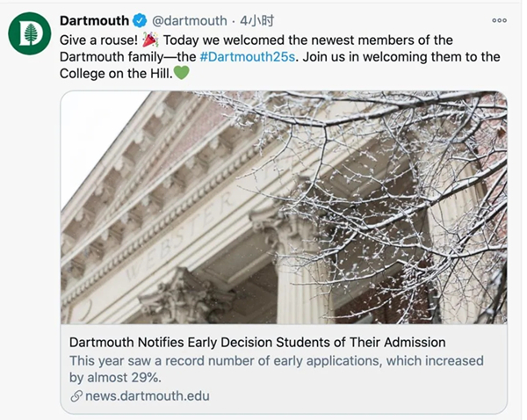527x420 pixels.
Task: Click the Dartmouth pine tree avatar
Action: [x=29, y=34]
